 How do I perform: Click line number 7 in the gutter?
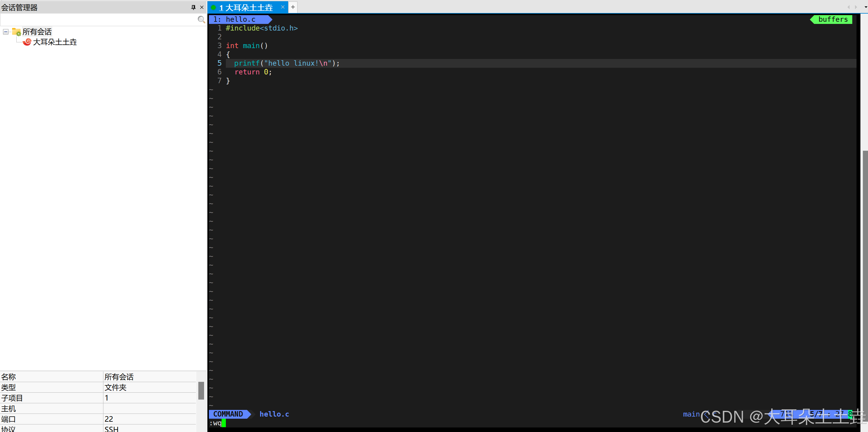tap(219, 80)
